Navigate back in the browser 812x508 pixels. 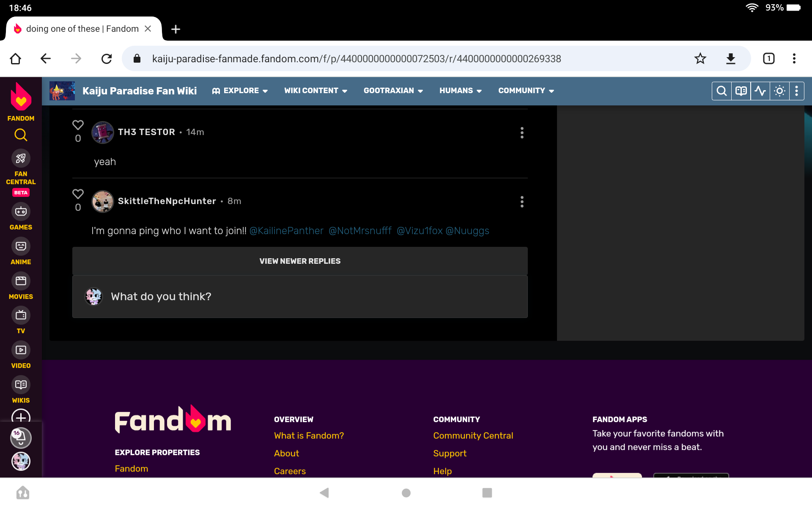tap(46, 58)
